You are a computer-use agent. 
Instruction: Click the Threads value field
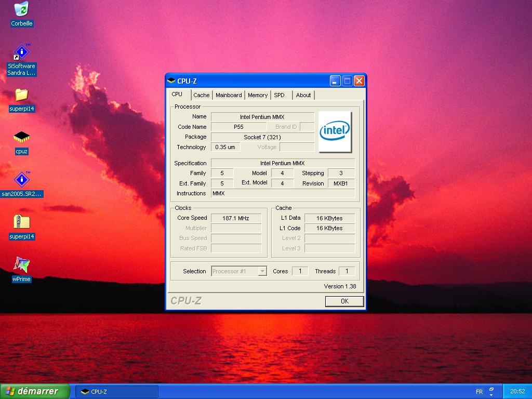pos(347,271)
